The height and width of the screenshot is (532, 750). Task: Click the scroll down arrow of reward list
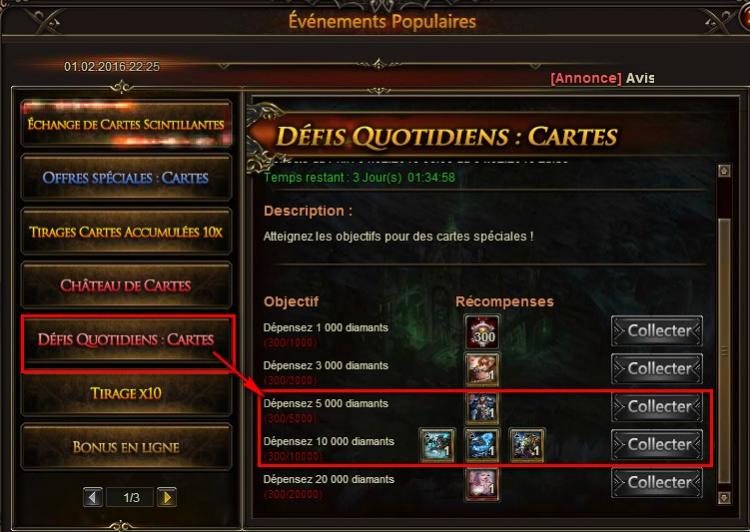724,498
